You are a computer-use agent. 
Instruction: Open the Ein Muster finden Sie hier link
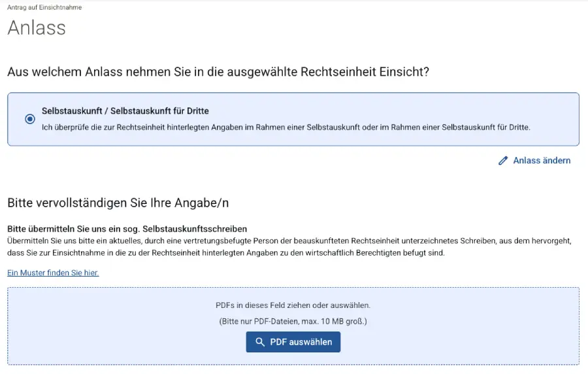pyautogui.click(x=53, y=273)
